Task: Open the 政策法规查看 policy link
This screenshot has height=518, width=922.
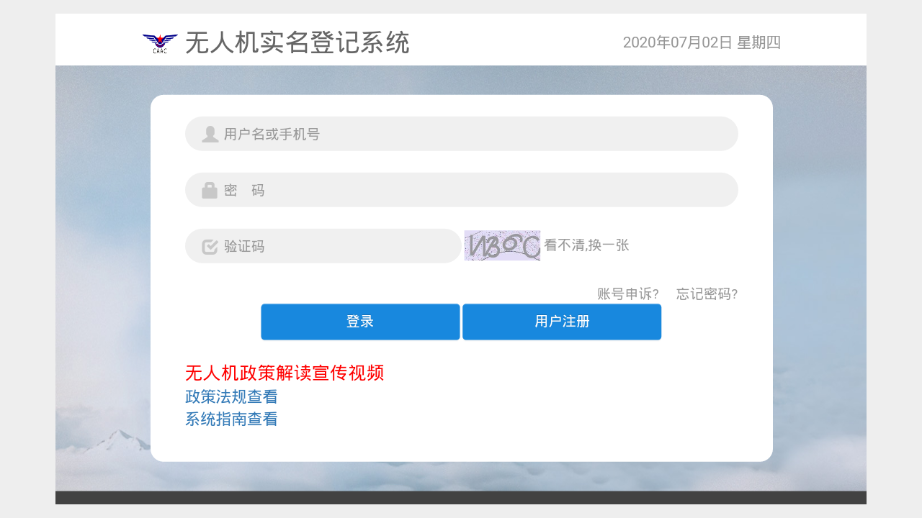Action: point(231,397)
